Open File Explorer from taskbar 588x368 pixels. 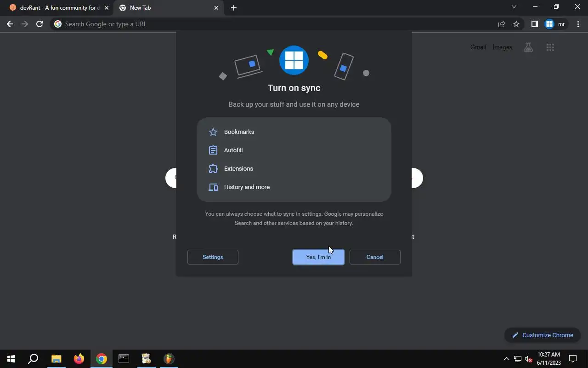(x=56, y=359)
